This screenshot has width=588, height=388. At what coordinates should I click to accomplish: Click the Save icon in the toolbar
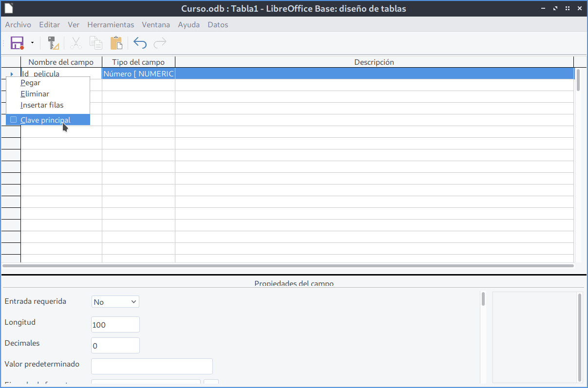17,43
